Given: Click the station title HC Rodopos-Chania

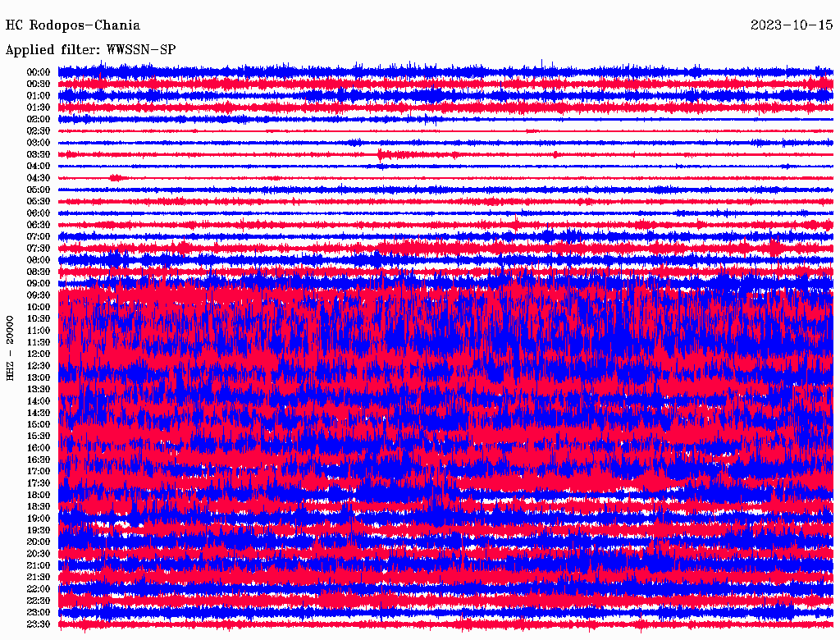Looking at the screenshot, I should click(73, 25).
